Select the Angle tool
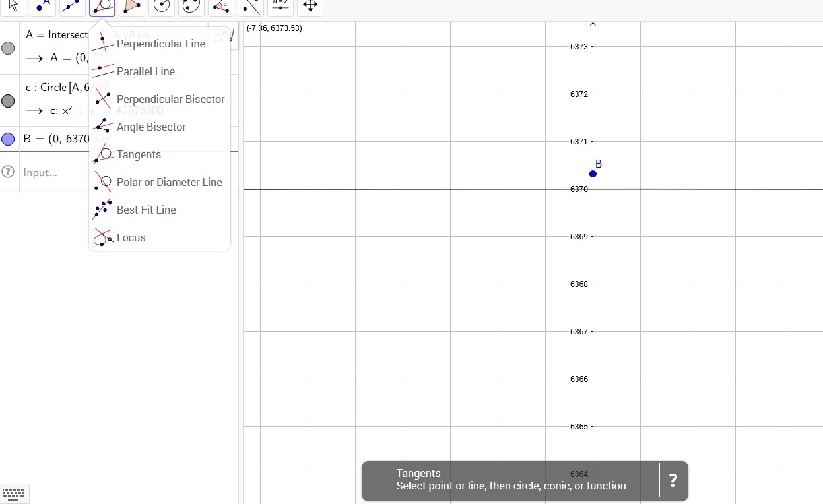This screenshot has width=823, height=504. pos(221,6)
